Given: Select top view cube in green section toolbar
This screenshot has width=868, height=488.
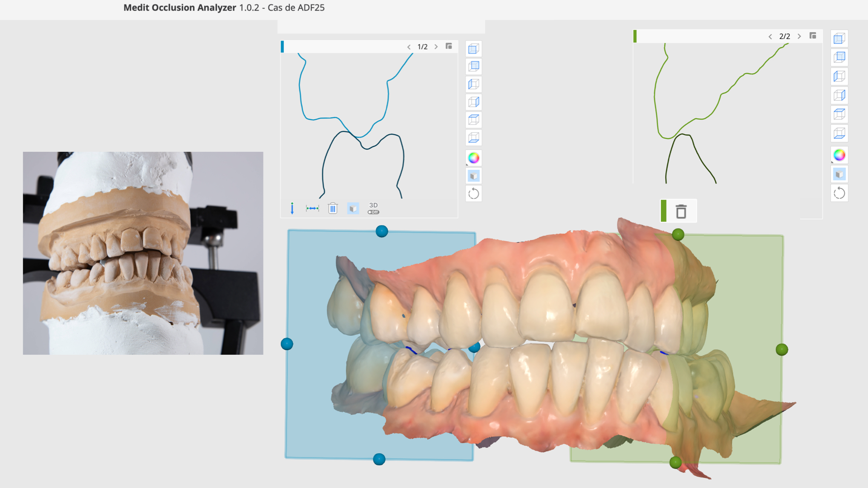Looking at the screenshot, I should pos(839,114).
